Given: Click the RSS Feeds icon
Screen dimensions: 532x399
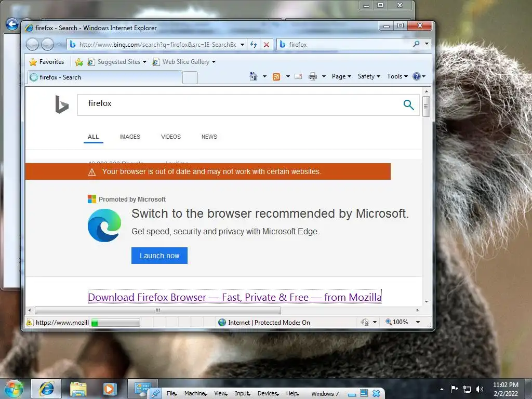Looking at the screenshot, I should tap(276, 77).
